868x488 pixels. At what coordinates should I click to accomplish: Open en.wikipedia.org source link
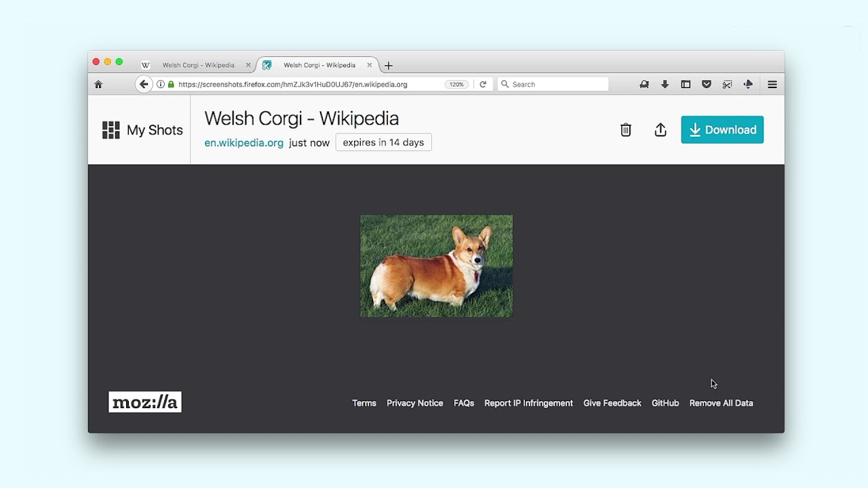click(x=244, y=143)
